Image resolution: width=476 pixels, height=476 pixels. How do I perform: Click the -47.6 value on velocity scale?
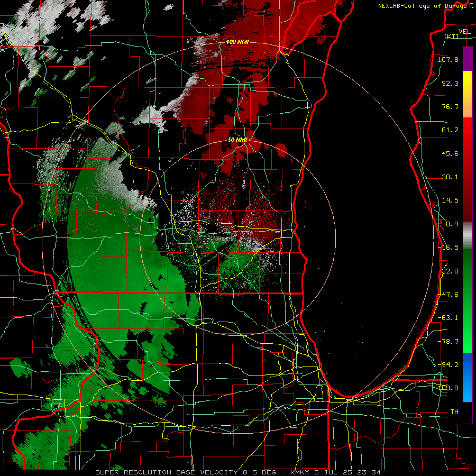point(448,295)
